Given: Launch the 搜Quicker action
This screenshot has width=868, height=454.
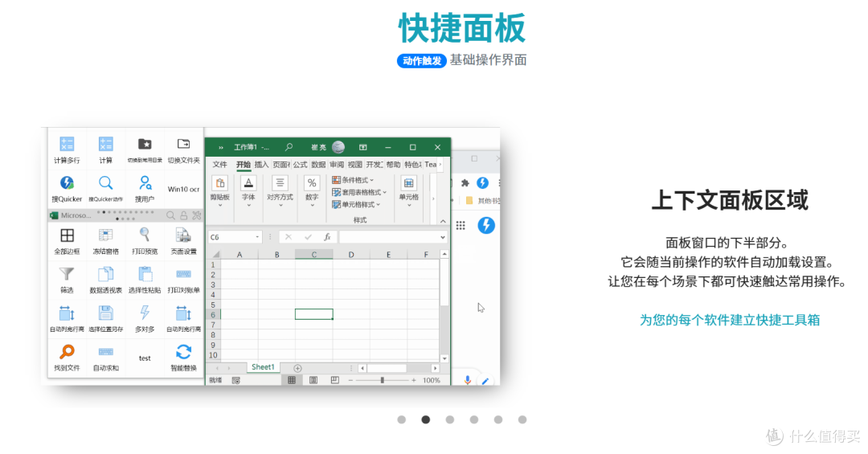Looking at the screenshot, I should [67, 189].
